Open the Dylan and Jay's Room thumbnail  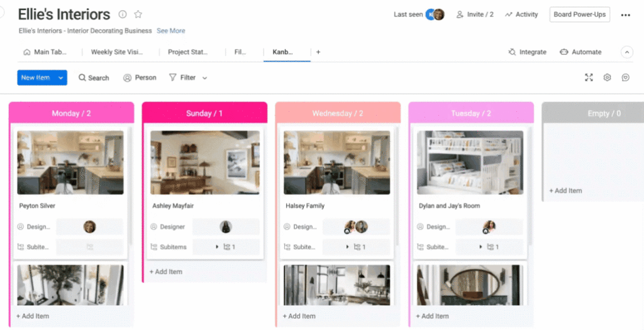[470, 162]
